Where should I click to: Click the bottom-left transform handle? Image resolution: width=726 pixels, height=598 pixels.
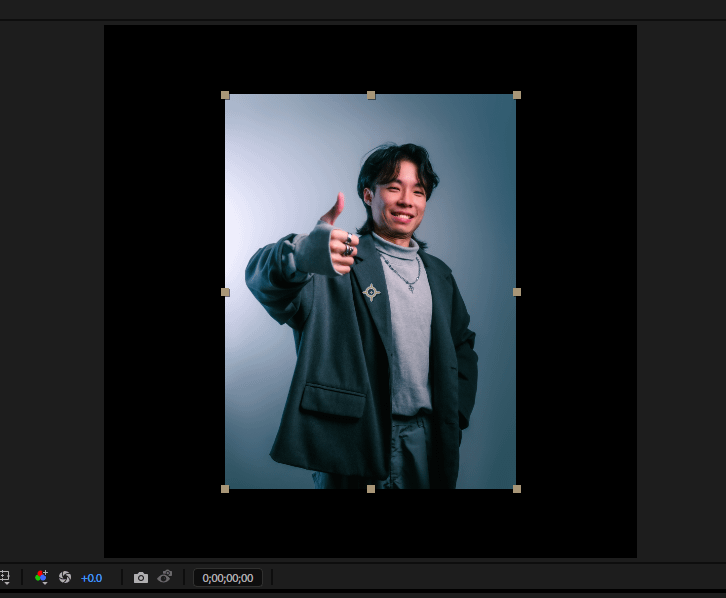pyautogui.click(x=225, y=489)
